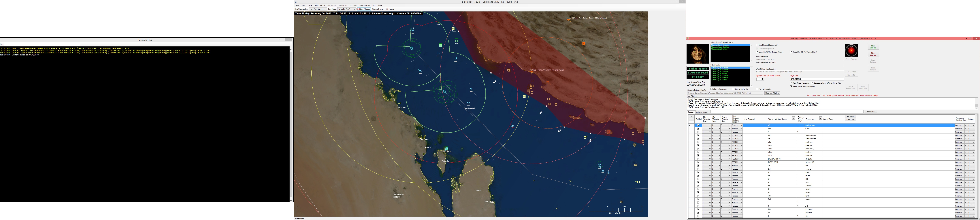Enable Start at end of file checkbox

click(733, 89)
